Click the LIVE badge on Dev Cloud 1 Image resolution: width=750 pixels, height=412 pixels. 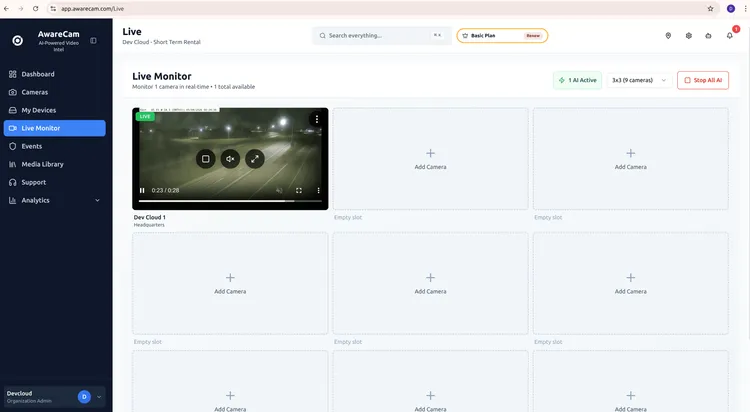pyautogui.click(x=145, y=116)
